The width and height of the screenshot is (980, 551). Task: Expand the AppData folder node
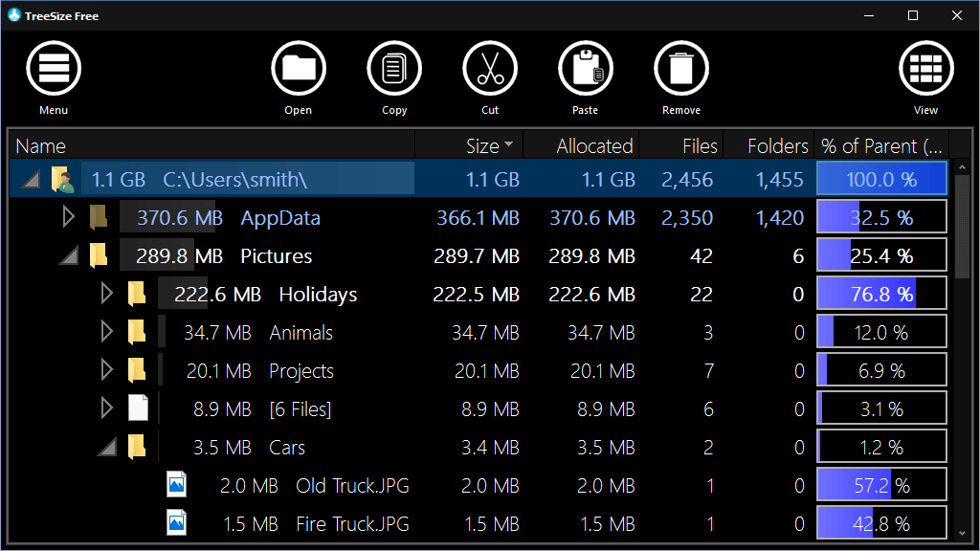pyautogui.click(x=68, y=218)
